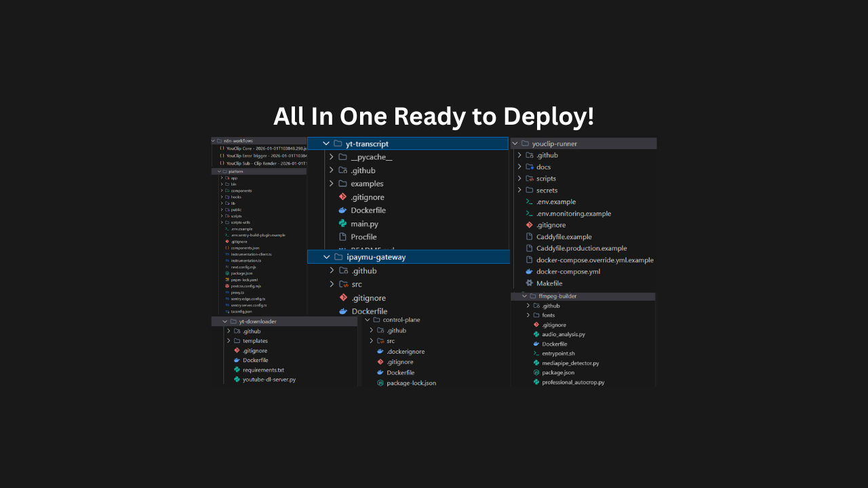Click the Python icon beside mediapipe_detector.py
Image resolution: width=868 pixels, height=488 pixels.
point(536,363)
